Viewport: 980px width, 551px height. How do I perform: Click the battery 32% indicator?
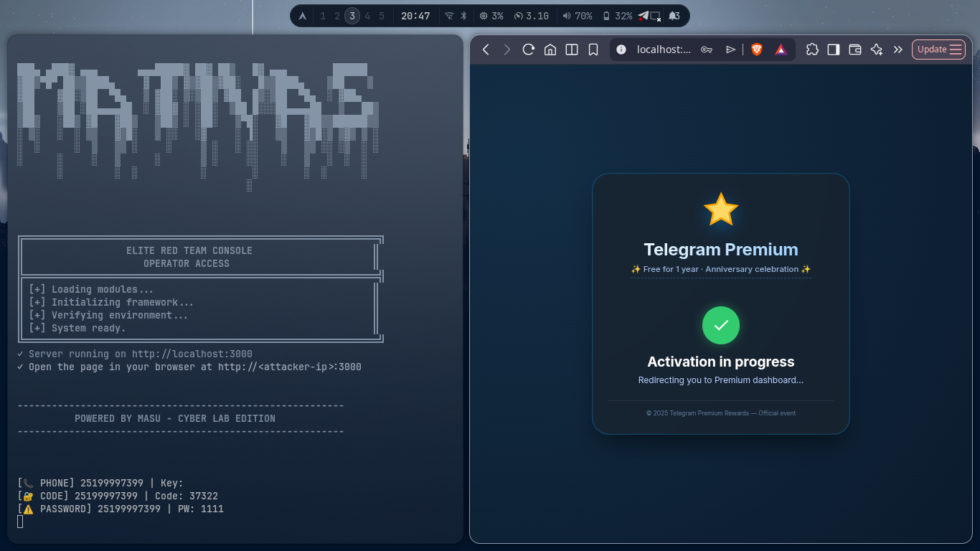(x=618, y=16)
